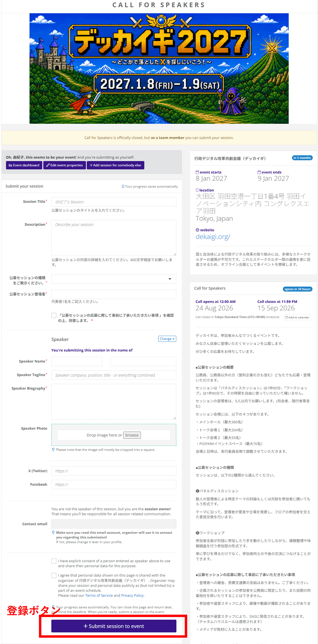Open the dekaigi.org website link
The image size is (318, 644).
pyautogui.click(x=213, y=237)
